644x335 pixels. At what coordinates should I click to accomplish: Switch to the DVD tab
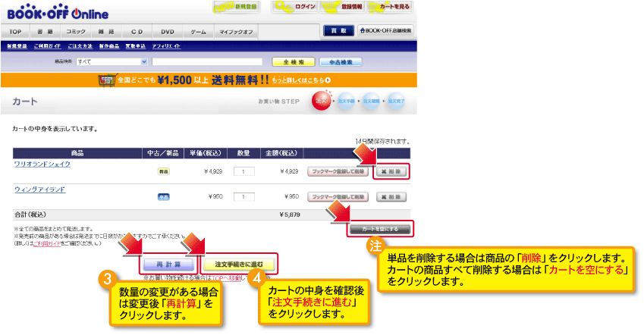click(168, 32)
